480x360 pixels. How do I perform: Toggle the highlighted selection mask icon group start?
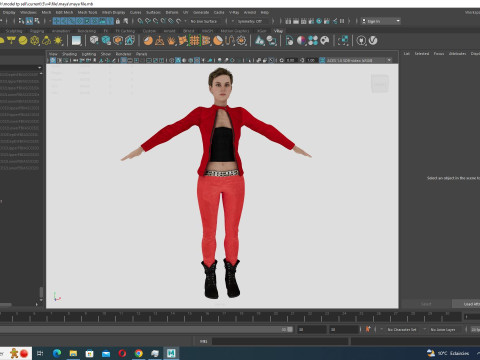[56, 21]
